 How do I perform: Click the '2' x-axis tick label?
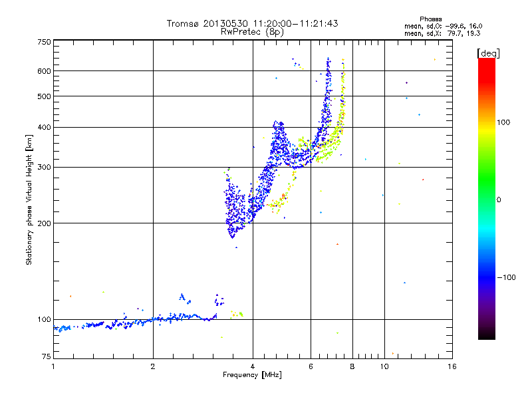point(153,366)
